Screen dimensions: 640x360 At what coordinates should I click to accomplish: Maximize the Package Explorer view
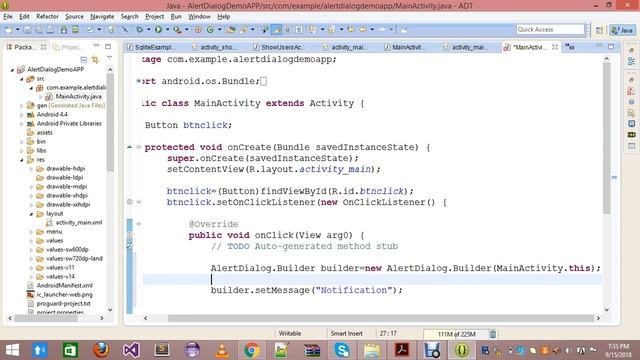108,47
